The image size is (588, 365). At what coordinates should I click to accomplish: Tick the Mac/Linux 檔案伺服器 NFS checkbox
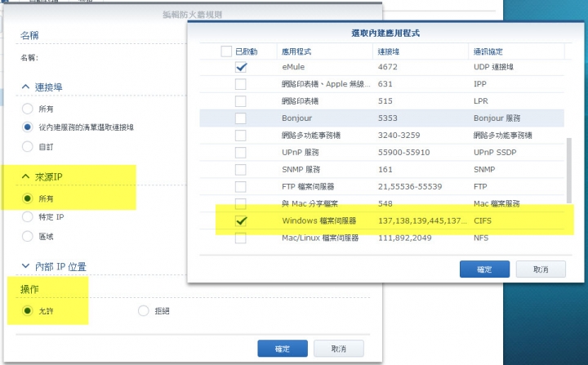pos(241,238)
